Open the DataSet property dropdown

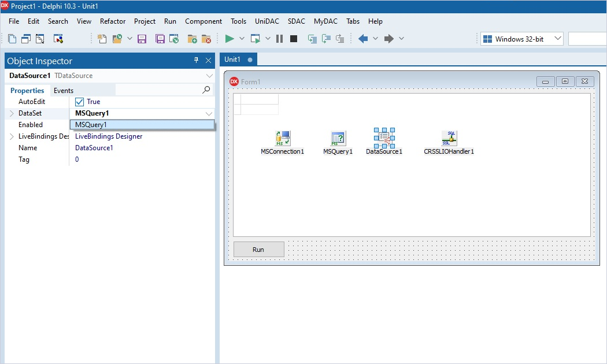(209, 113)
